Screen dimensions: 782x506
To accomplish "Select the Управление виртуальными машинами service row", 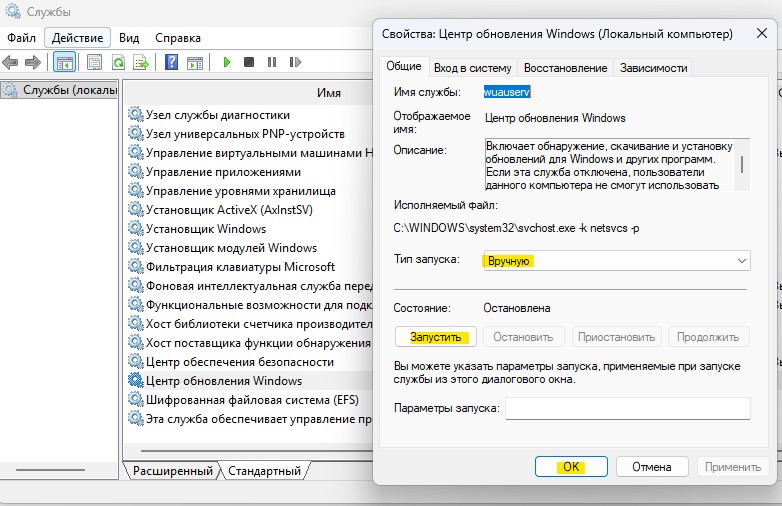I will pos(250,153).
